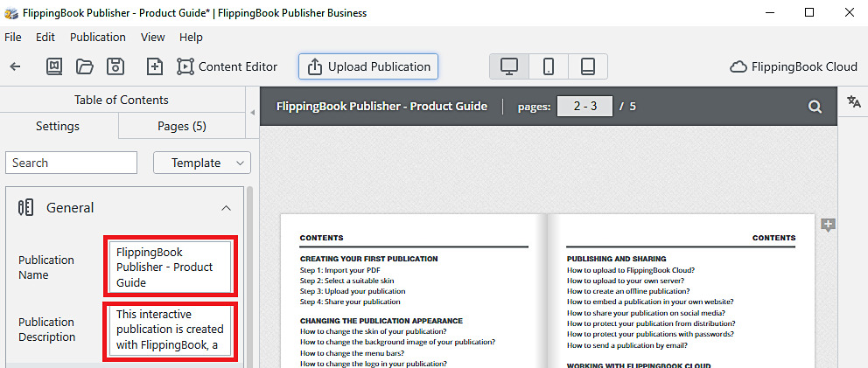
Task: Click the preview title 'FlippingBook Publisher - Product Guide'
Action: tap(381, 107)
